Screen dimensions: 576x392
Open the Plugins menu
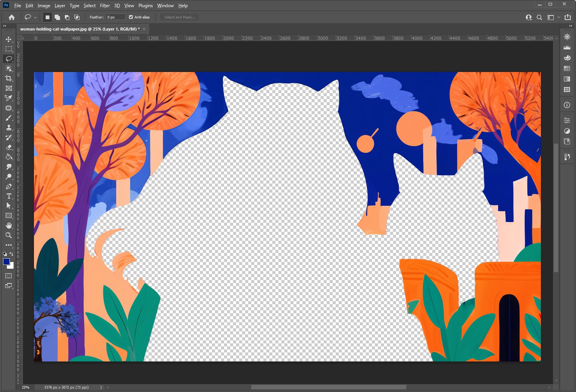pyautogui.click(x=146, y=6)
